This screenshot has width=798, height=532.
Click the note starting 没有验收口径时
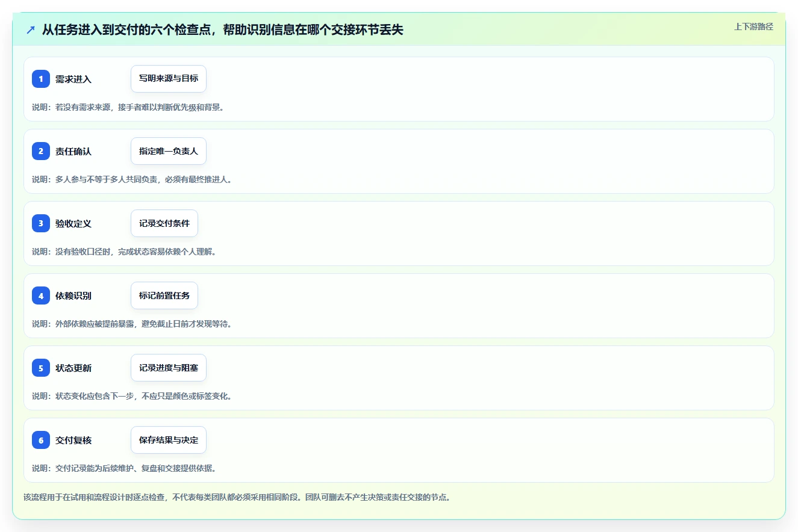[x=124, y=252]
